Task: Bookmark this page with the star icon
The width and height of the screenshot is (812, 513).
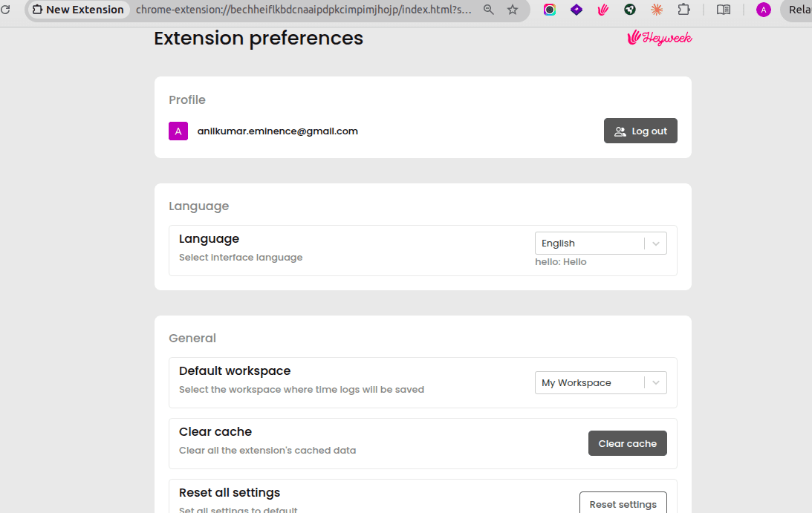Action: [513, 10]
